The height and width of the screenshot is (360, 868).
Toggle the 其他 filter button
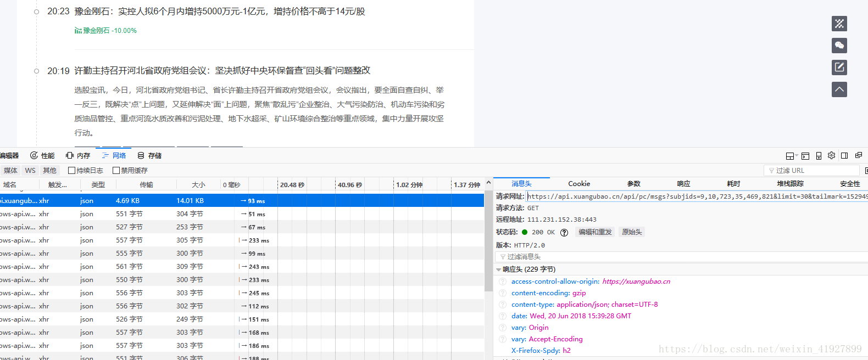click(50, 171)
